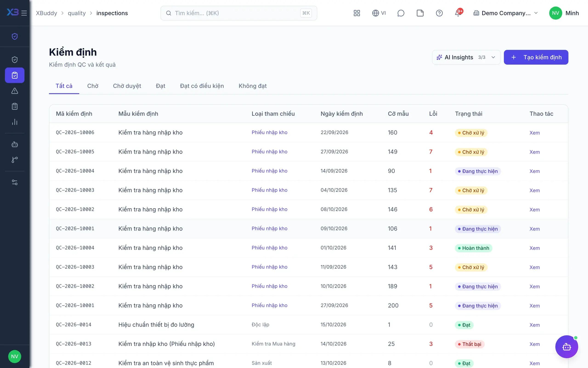Switch to the Đạt tab
Viewport: 588px width, 368px height.
(x=160, y=86)
